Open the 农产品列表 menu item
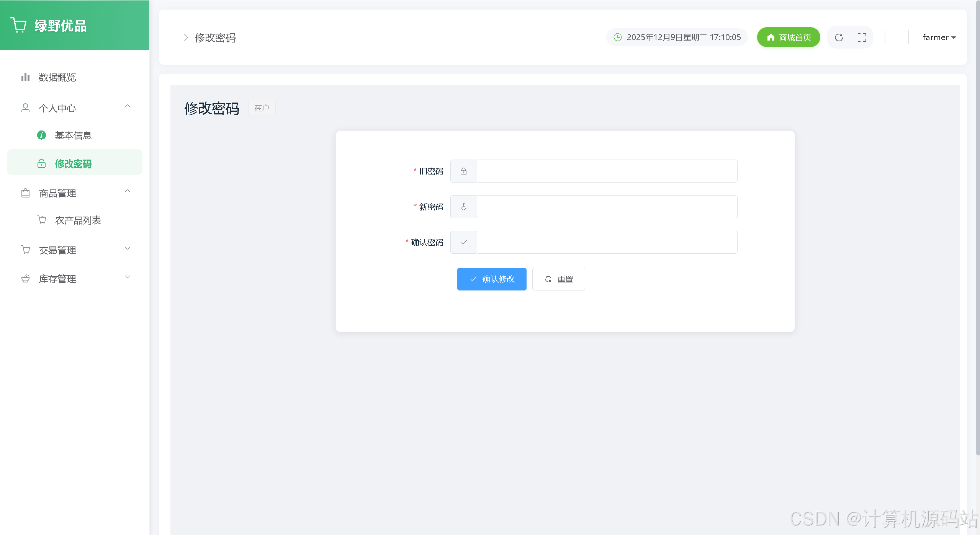This screenshot has width=980, height=535. click(78, 220)
